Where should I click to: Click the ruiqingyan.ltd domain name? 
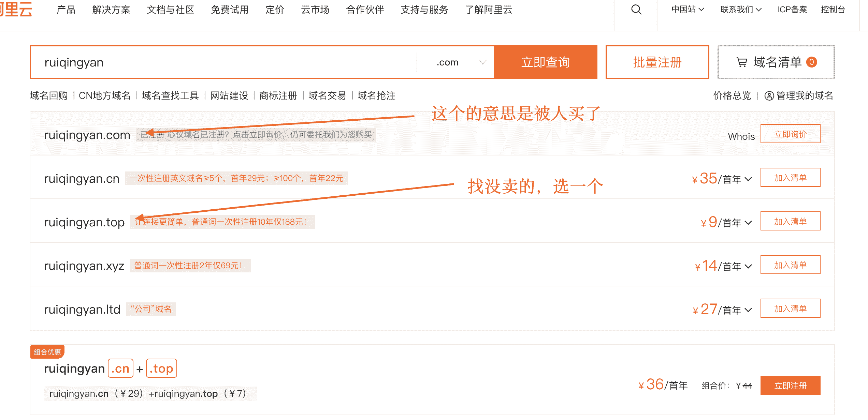pos(82,310)
